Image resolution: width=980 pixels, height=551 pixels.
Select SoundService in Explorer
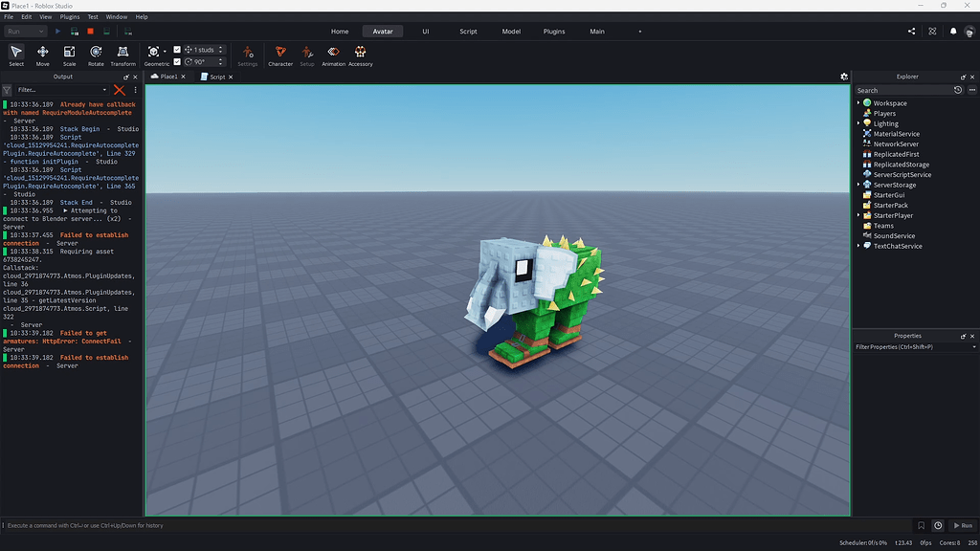(894, 236)
